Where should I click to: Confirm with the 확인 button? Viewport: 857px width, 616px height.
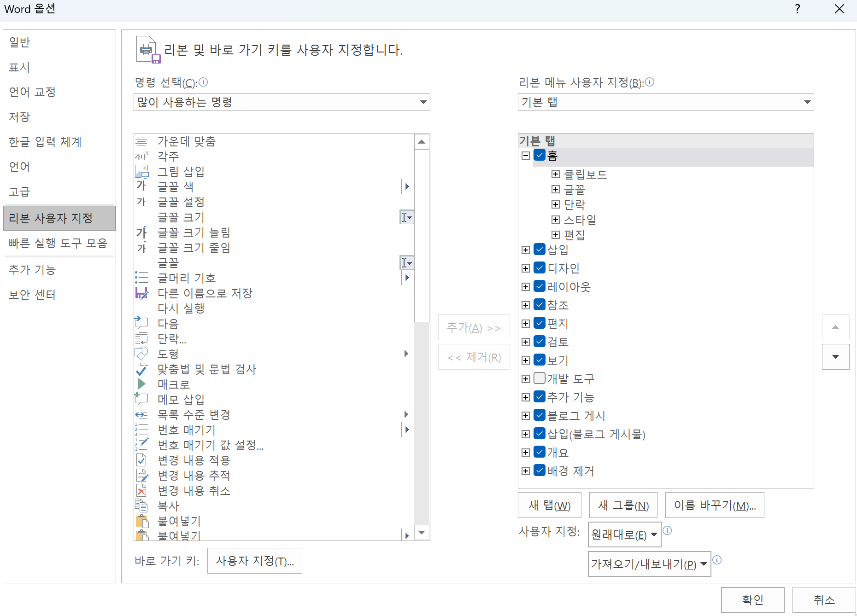[753, 600]
